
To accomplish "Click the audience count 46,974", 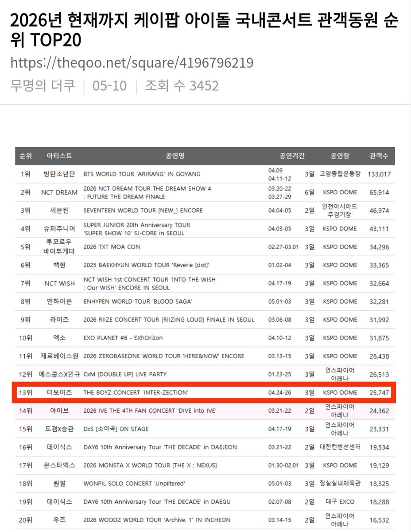I will (379, 211).
